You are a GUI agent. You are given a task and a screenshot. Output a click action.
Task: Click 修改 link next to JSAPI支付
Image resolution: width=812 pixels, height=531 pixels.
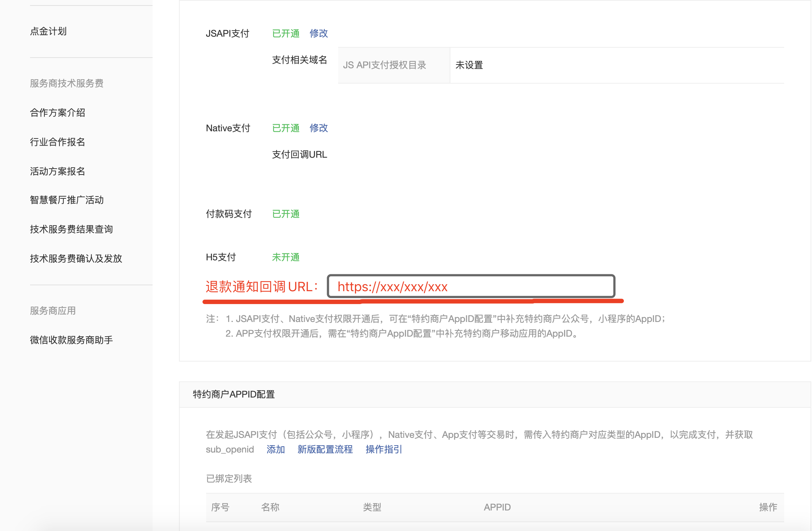(318, 33)
